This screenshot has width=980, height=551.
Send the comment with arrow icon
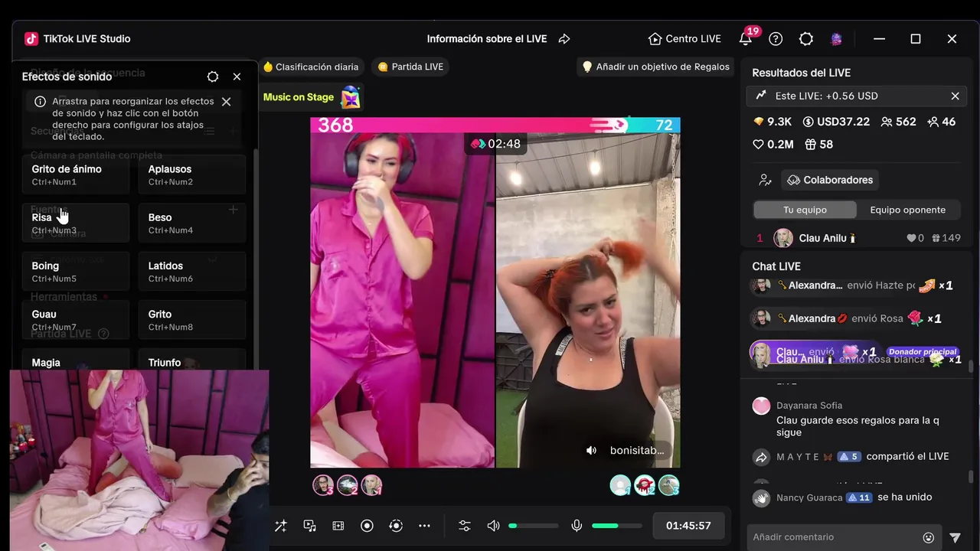pos(955,537)
